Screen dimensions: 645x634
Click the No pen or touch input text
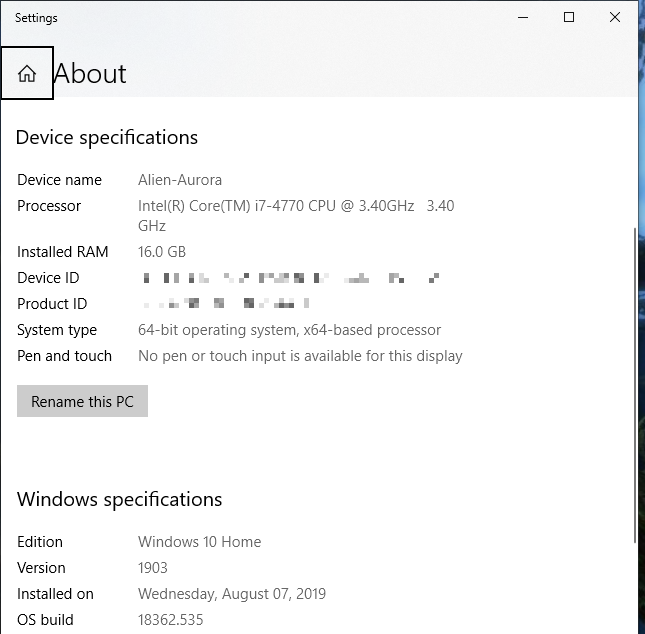coord(300,356)
